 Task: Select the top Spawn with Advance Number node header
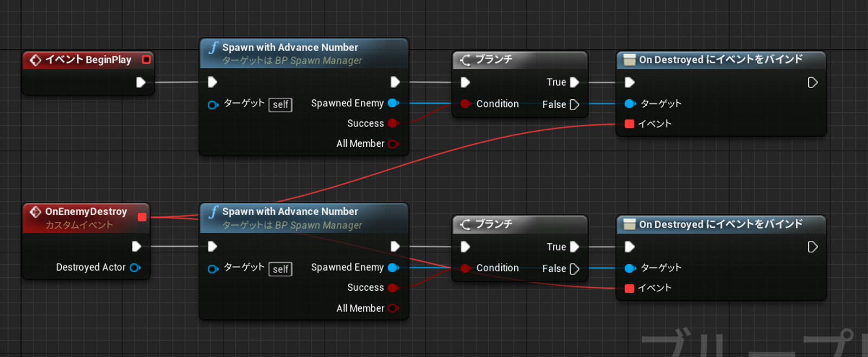point(304,53)
